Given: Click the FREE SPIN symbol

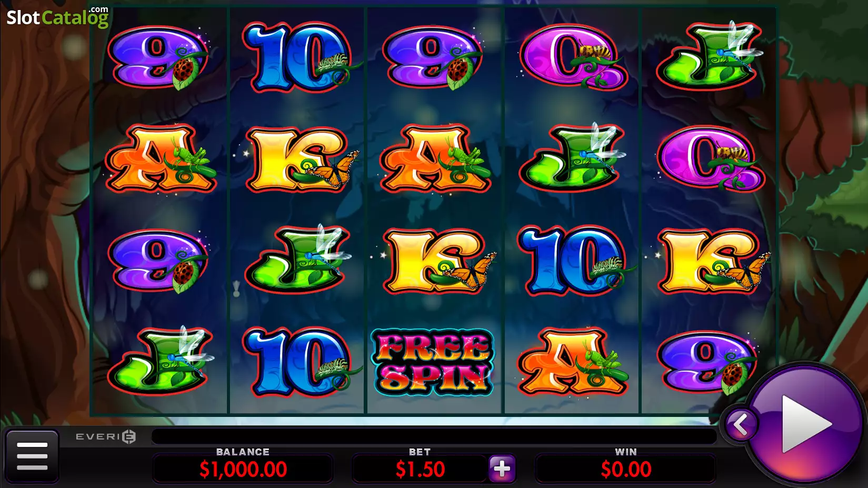Looking at the screenshot, I should pos(433,362).
